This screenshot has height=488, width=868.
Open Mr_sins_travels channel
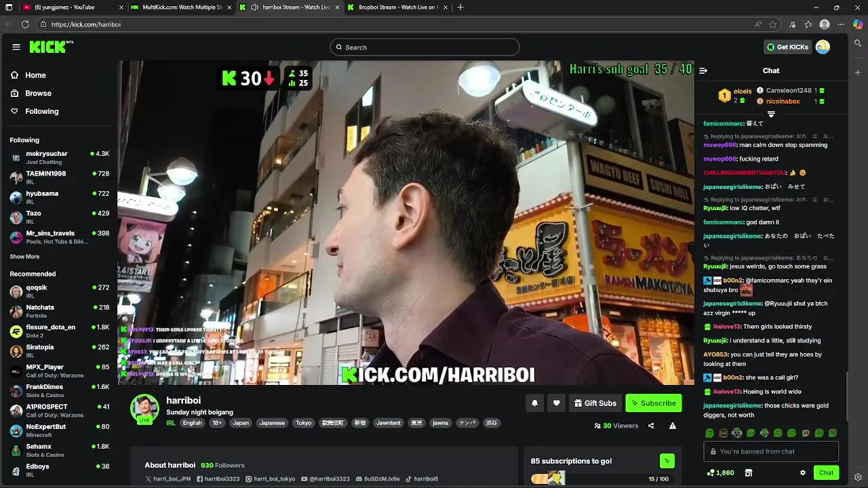click(59, 237)
